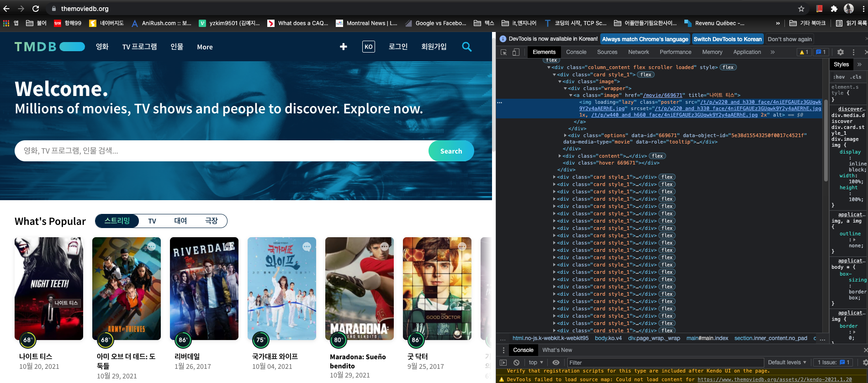Click the blue message count badge in the DevTools toolbar

click(x=821, y=52)
